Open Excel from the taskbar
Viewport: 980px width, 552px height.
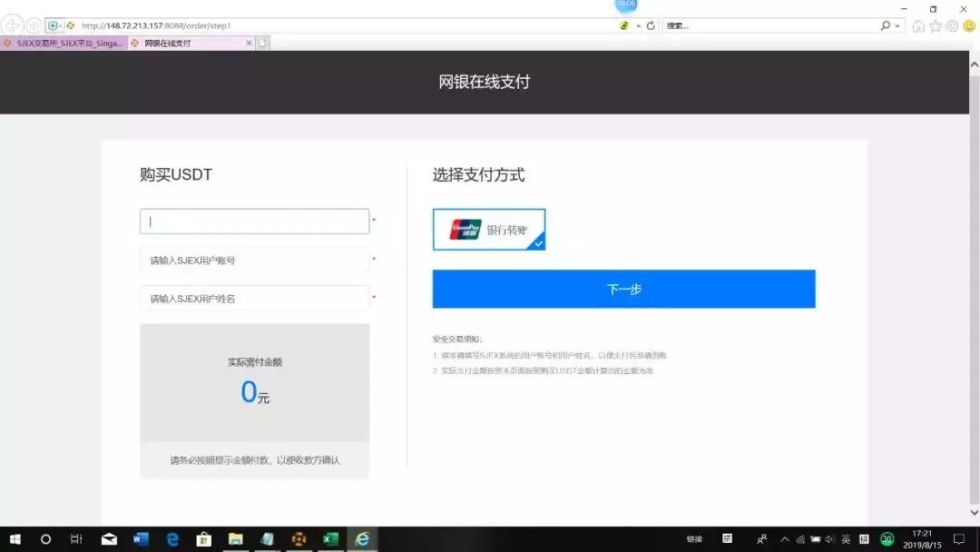pyautogui.click(x=330, y=539)
